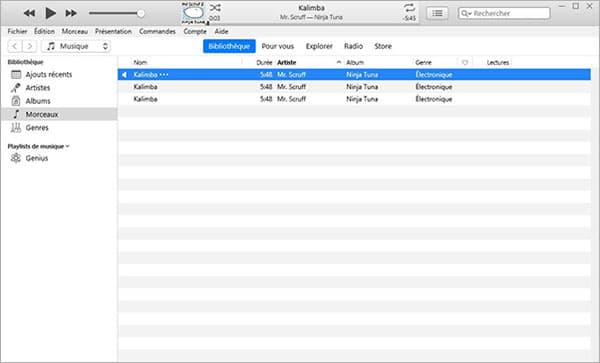This screenshot has width=600, height=363.
Task: Open search options magnifier dropdown
Action: [466, 13]
